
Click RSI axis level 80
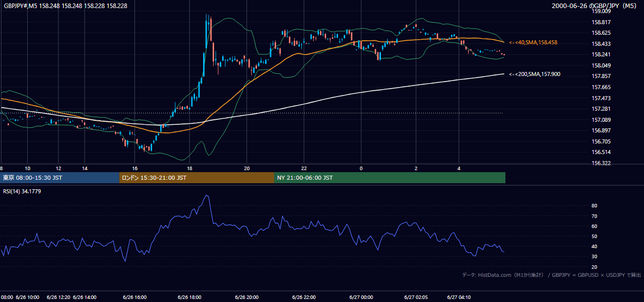click(594, 206)
